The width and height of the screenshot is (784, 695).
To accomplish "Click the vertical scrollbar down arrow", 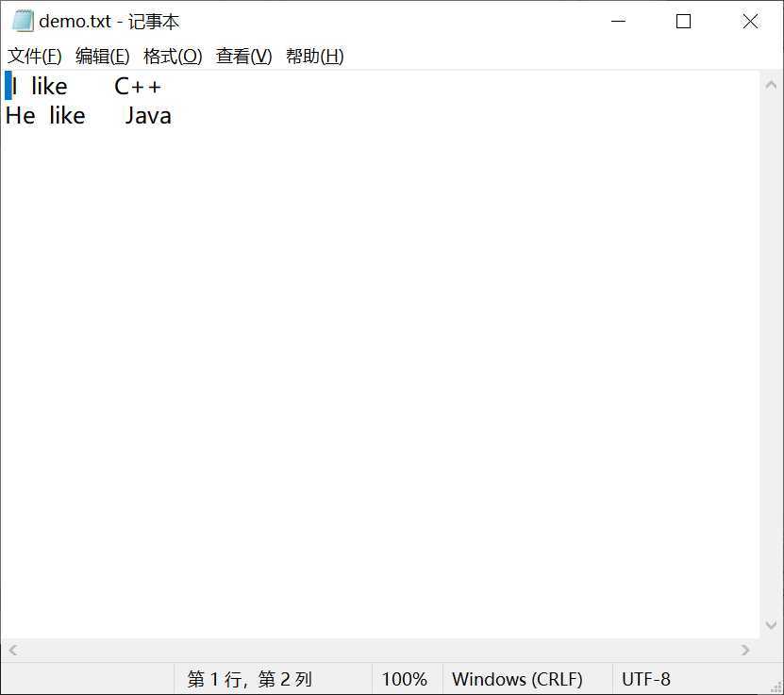I will tap(771, 624).
